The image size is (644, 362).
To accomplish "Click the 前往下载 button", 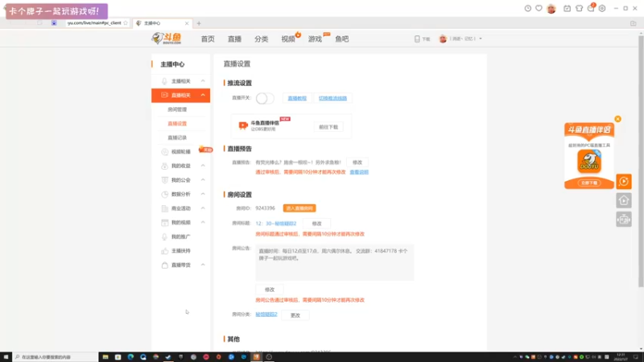I will (x=328, y=127).
